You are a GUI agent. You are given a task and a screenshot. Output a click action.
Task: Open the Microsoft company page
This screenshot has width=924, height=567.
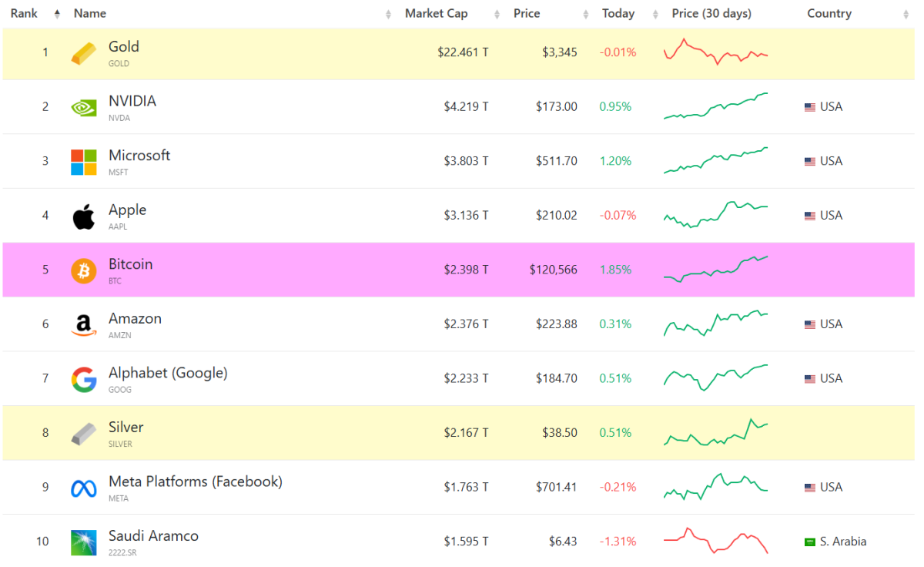click(x=139, y=156)
